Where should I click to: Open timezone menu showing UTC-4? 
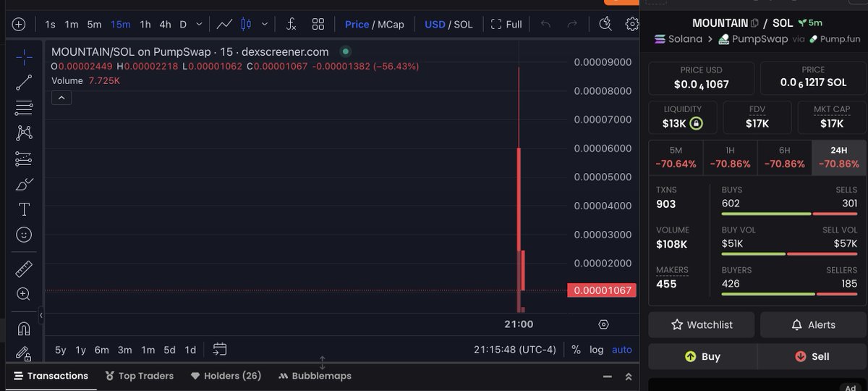tap(515, 350)
